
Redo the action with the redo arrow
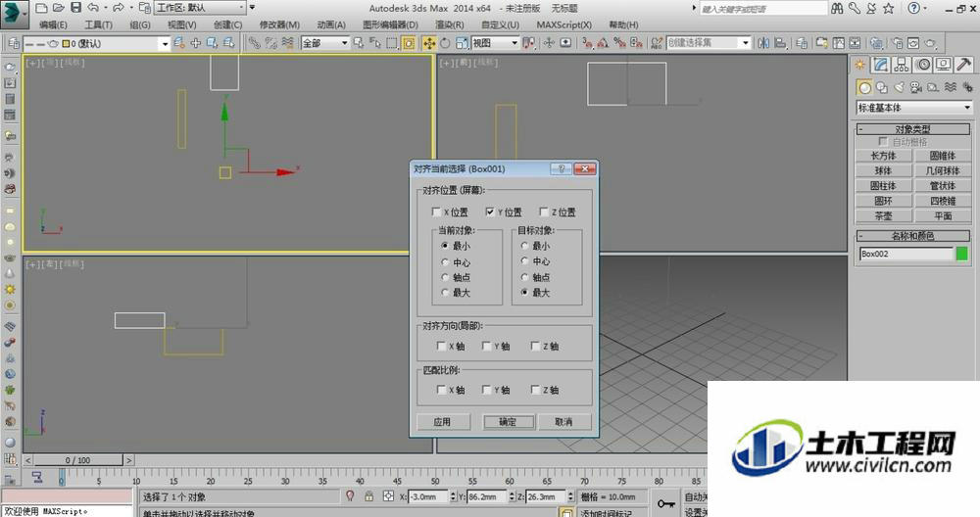coord(118,8)
